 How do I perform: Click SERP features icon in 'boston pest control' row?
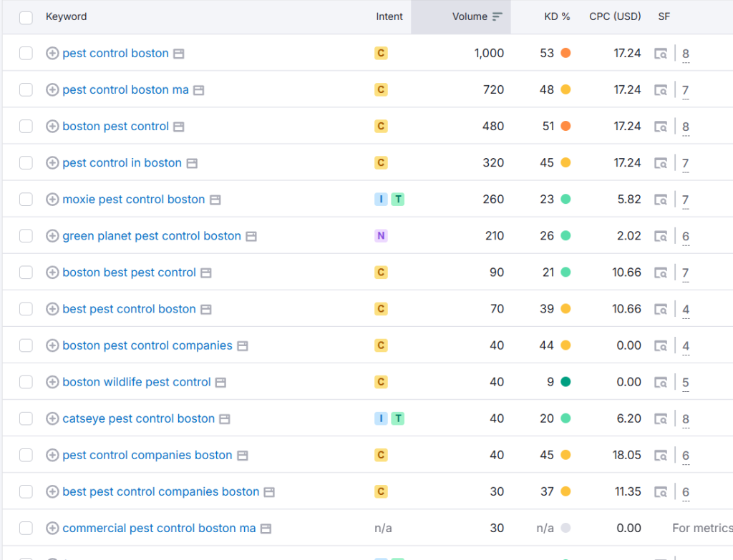[x=661, y=127]
